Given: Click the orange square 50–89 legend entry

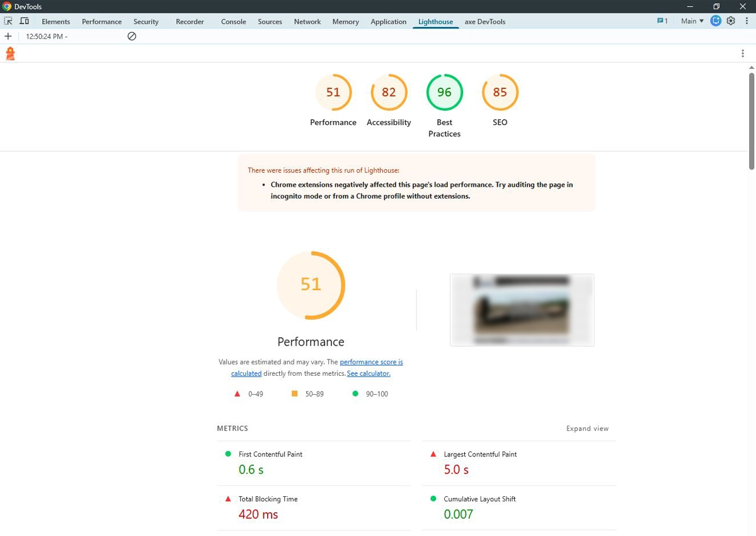Looking at the screenshot, I should pos(307,393).
